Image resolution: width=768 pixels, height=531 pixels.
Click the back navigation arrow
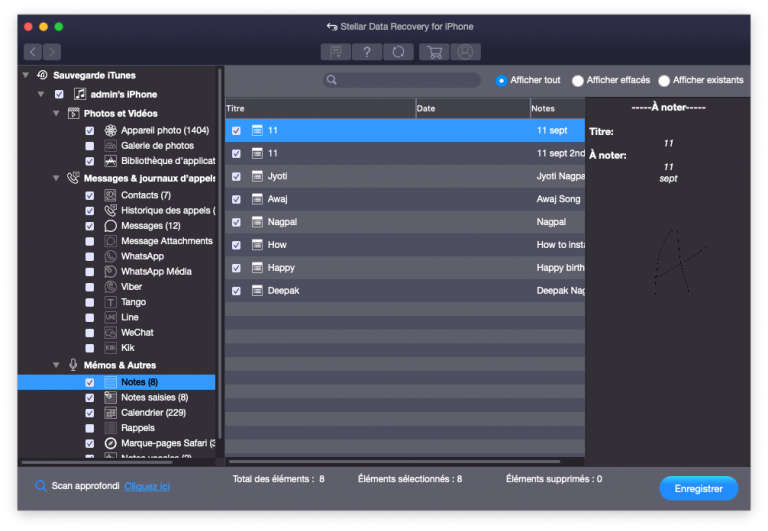click(33, 51)
